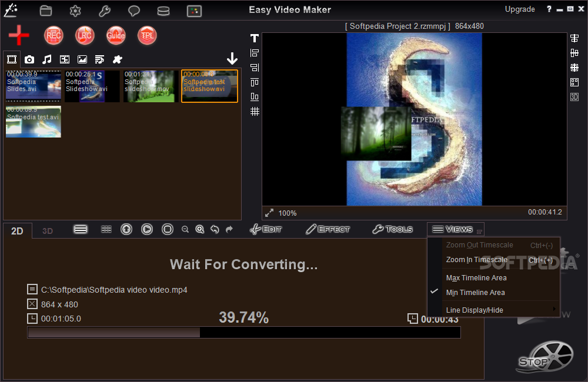Click the stop square circular button
This screenshot has width=588, height=382.
tap(168, 229)
